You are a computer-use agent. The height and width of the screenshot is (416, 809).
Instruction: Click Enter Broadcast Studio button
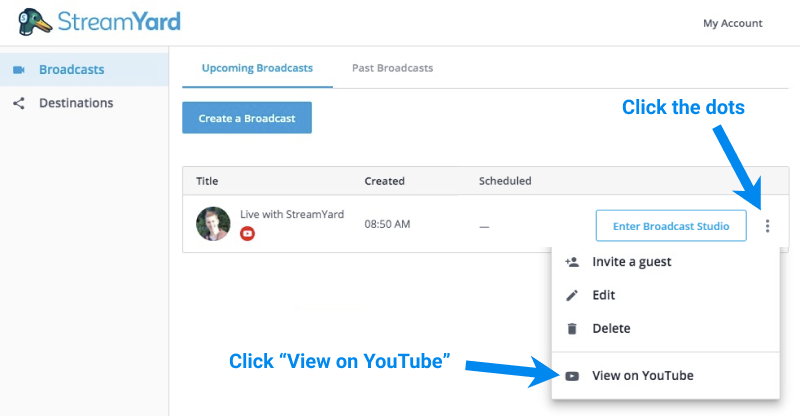pyautogui.click(x=671, y=226)
